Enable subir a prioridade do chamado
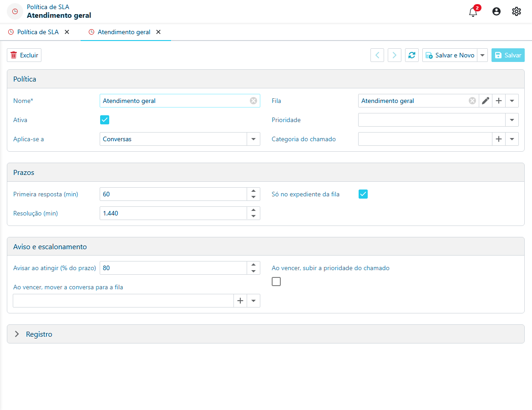 [x=276, y=282]
